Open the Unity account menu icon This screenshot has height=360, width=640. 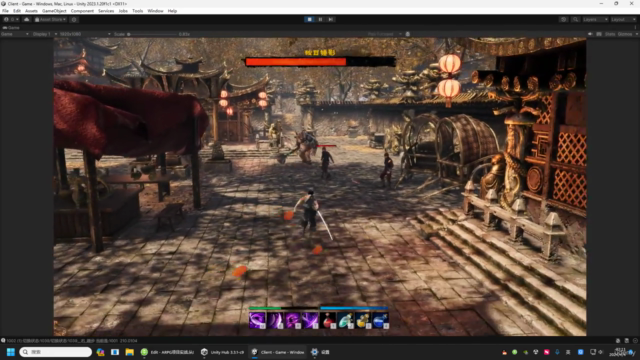click(x=11, y=19)
